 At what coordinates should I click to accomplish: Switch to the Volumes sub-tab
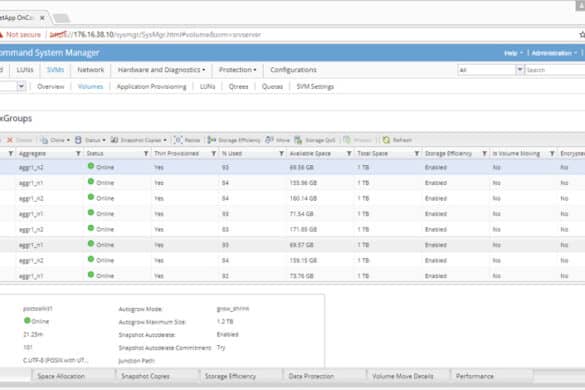click(90, 87)
